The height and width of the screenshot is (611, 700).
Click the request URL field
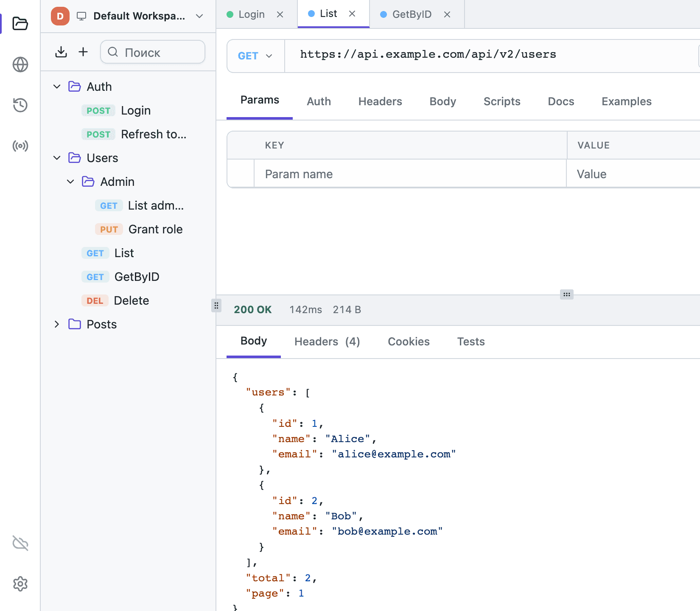pyautogui.click(x=492, y=55)
